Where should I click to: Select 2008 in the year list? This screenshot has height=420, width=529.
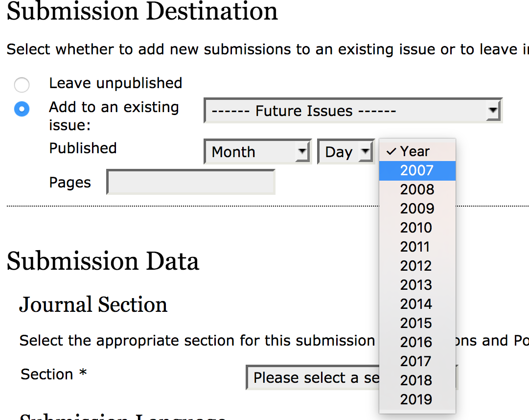[417, 189]
